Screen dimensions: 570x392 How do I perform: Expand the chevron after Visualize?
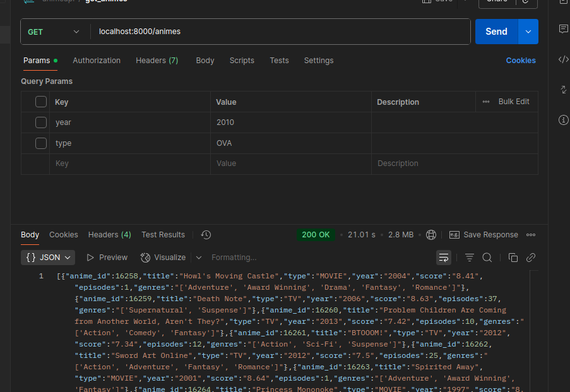coord(198,258)
